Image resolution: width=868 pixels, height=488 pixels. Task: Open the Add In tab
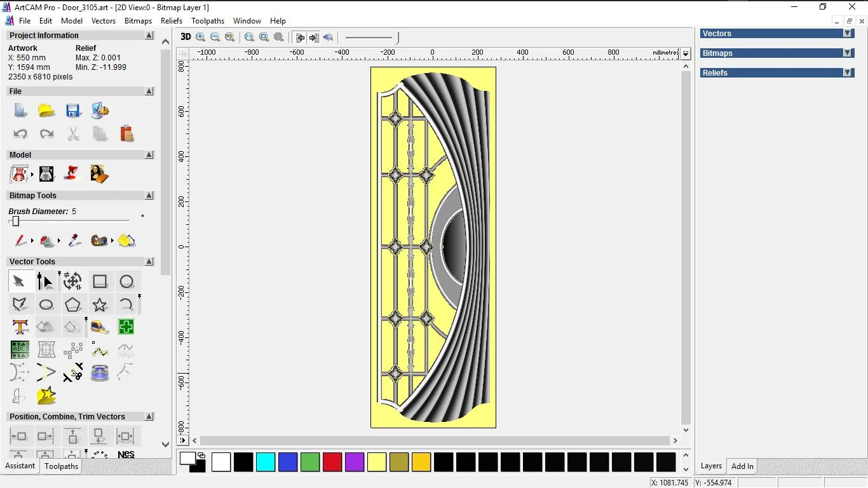[x=742, y=466]
